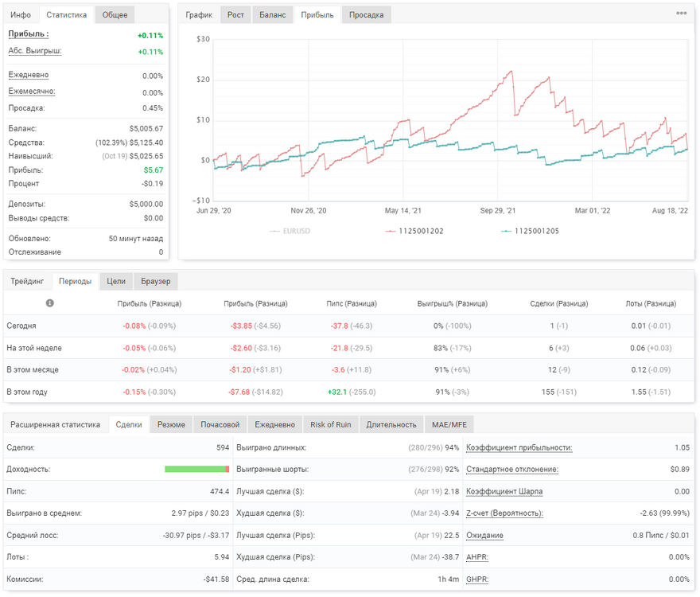Click Коэффициент Шарпа link
This screenshot has height=597, width=700.
(x=504, y=492)
